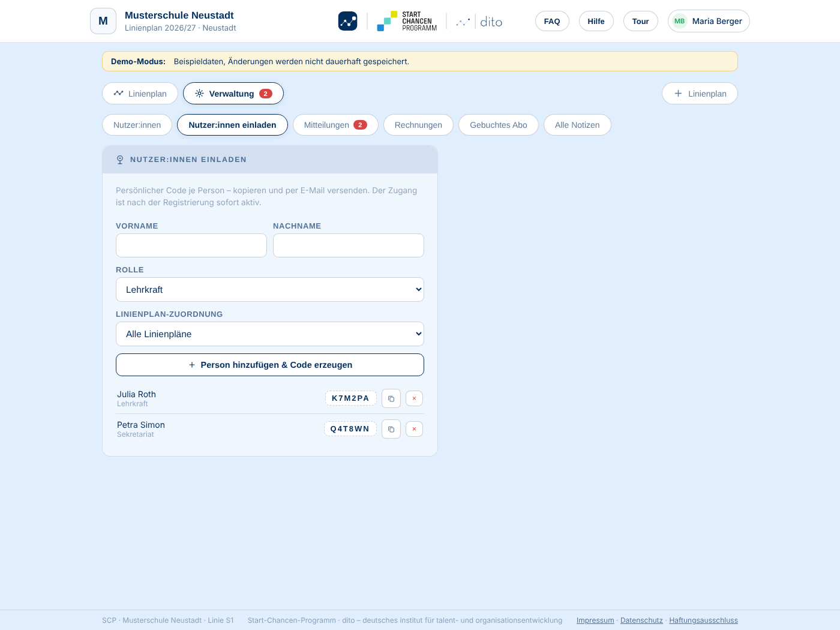Click the Start Chancen Programm logo

click(407, 21)
